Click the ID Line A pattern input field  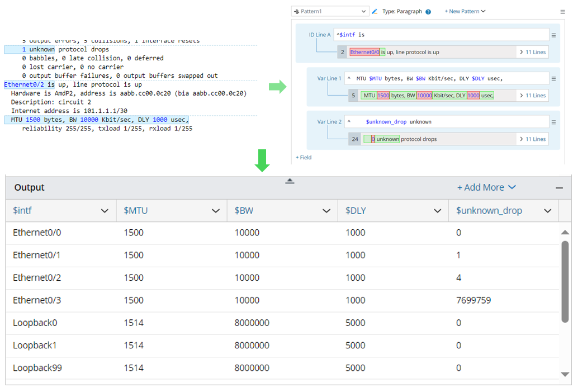tap(441, 35)
